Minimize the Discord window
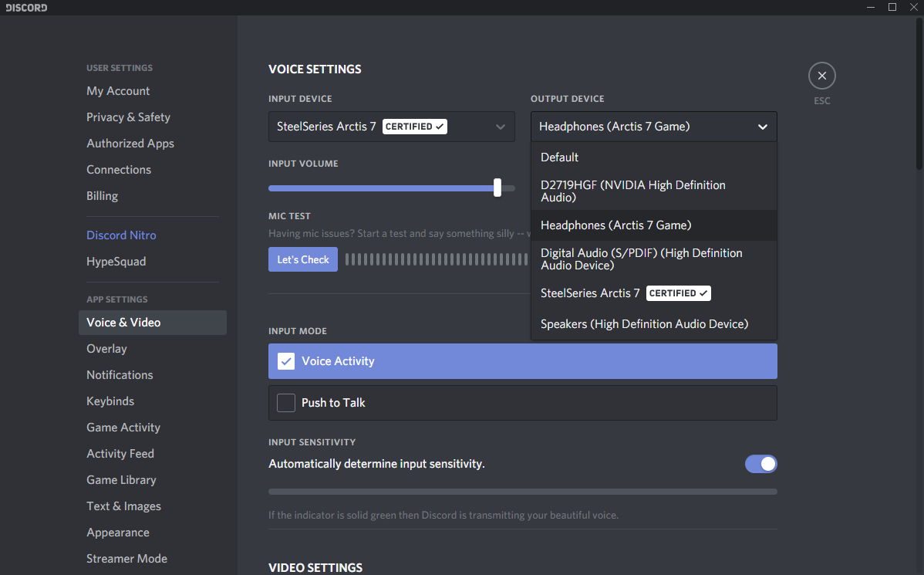Screen dimensions: 924x575 click(870, 7)
